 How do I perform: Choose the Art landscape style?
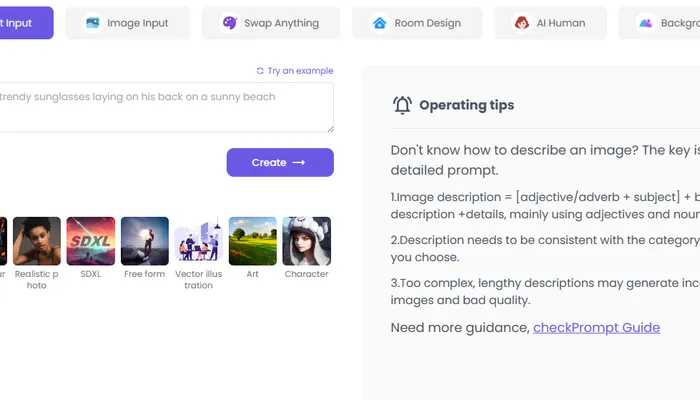252,241
